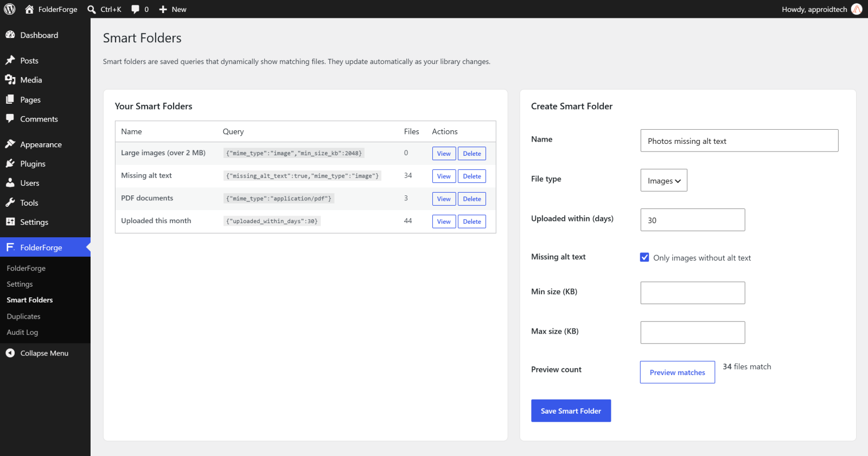Uncheck Only images without alt text
The width and height of the screenshot is (868, 456).
[644, 257]
